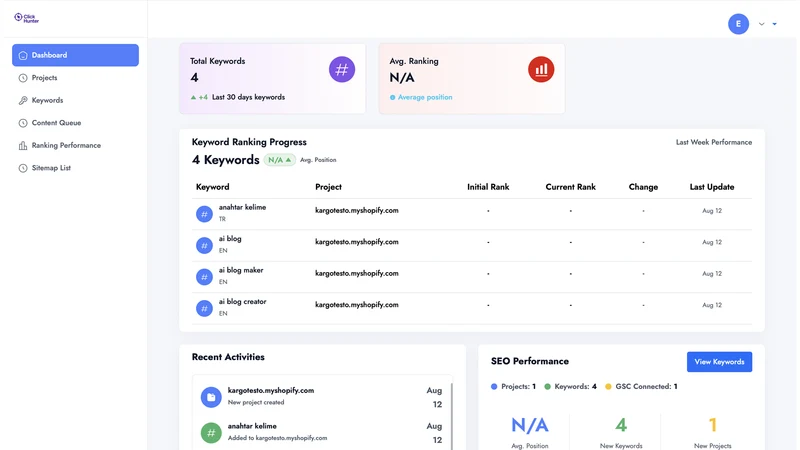
Task: Click the Recent Activities scrollbar
Action: (452, 416)
